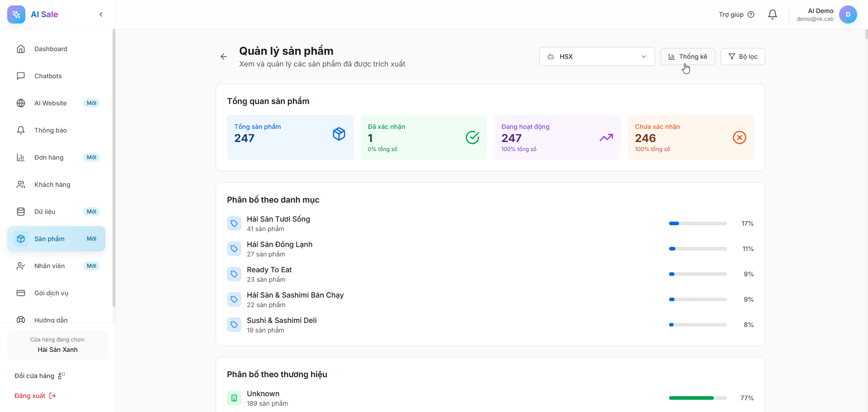This screenshot has width=868, height=412.
Task: Select Khách hàng in the sidebar
Action: tap(52, 185)
